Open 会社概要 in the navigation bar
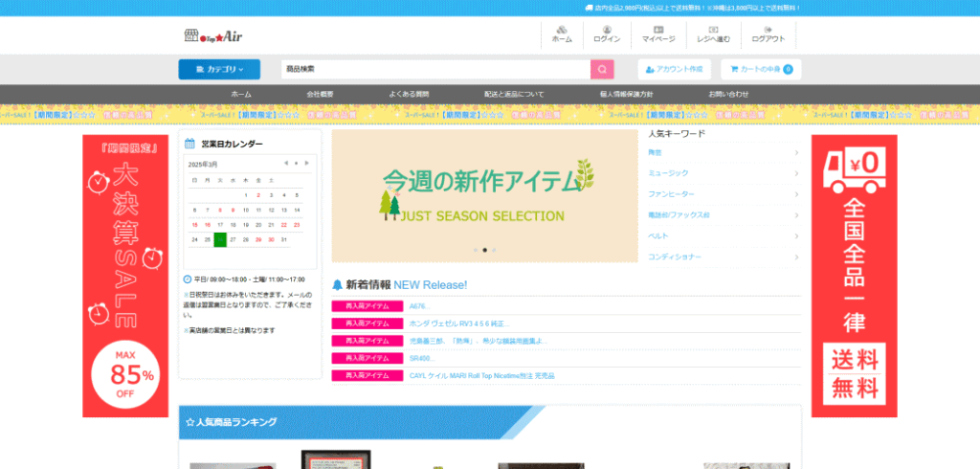Screen dimensions: 980x469 point(320,94)
